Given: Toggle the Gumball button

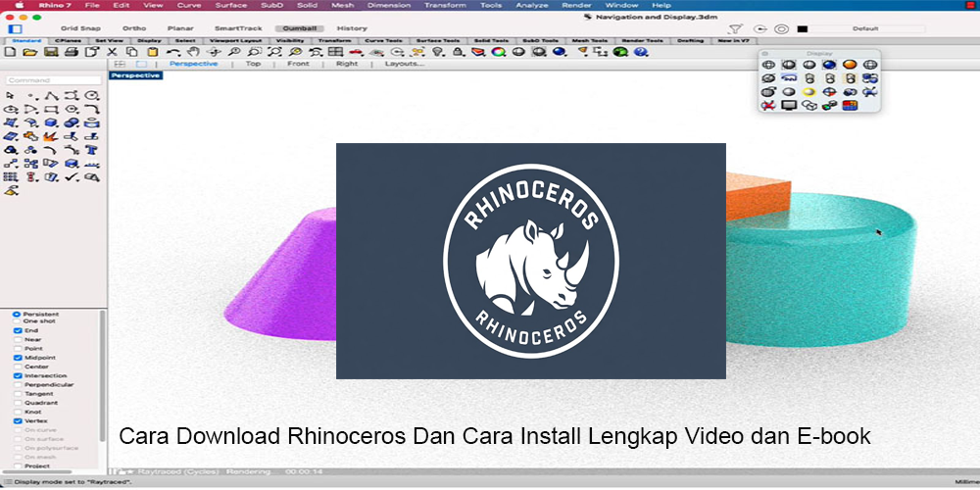Looking at the screenshot, I should 298,28.
